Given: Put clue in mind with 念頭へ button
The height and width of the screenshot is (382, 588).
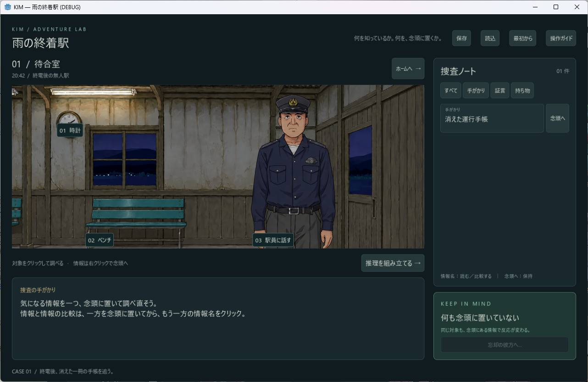Looking at the screenshot, I should [557, 118].
